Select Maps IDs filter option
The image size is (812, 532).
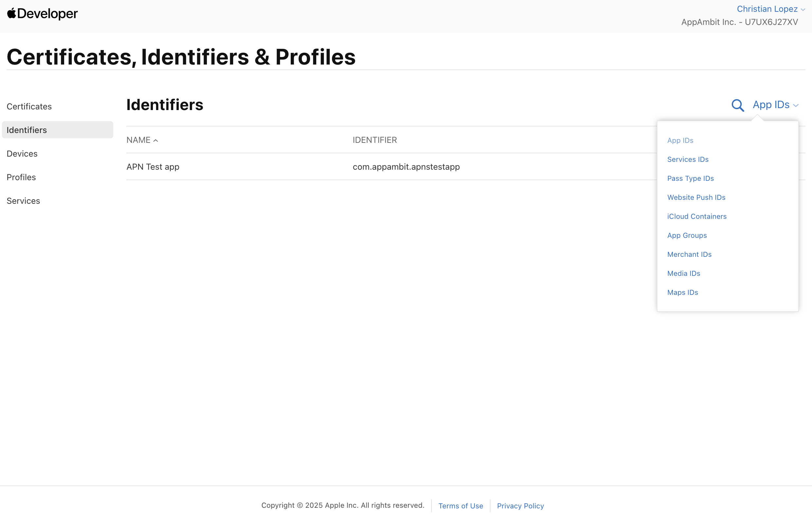(x=682, y=293)
